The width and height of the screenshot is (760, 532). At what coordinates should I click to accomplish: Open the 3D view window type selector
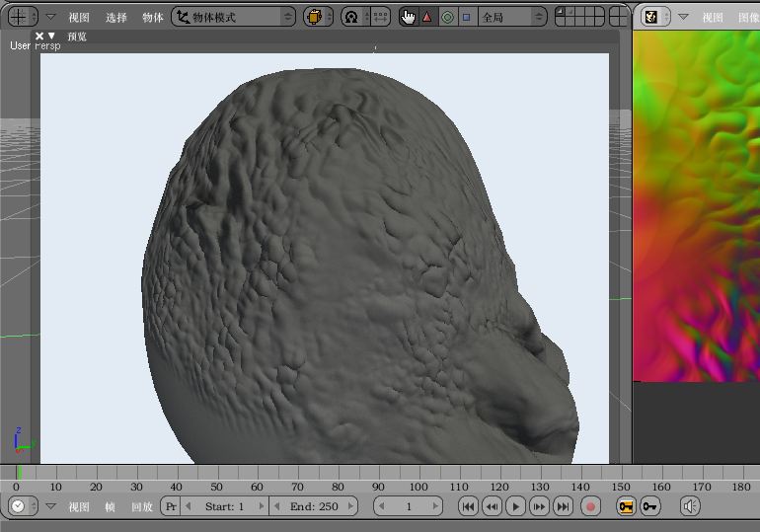[x=23, y=17]
